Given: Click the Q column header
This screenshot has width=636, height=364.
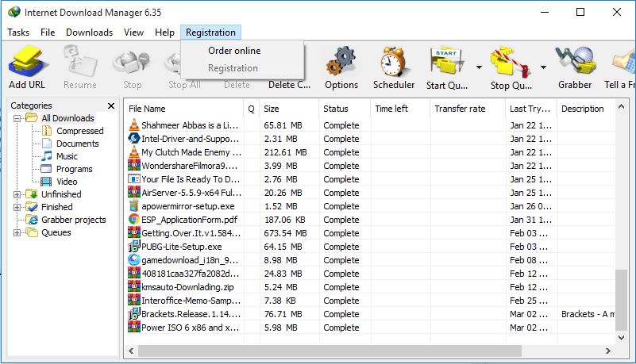Looking at the screenshot, I should pyautogui.click(x=252, y=109).
